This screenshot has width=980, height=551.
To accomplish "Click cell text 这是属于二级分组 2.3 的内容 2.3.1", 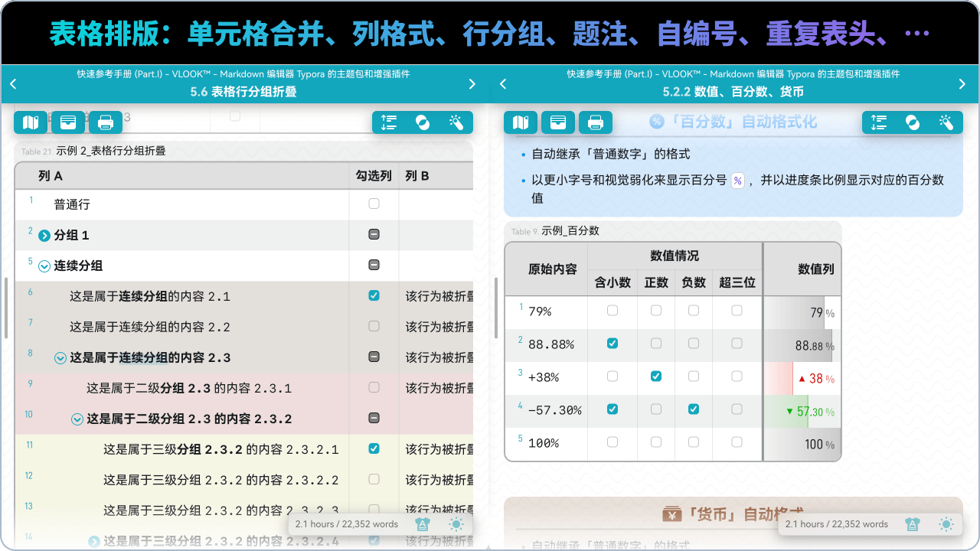I will tap(189, 388).
